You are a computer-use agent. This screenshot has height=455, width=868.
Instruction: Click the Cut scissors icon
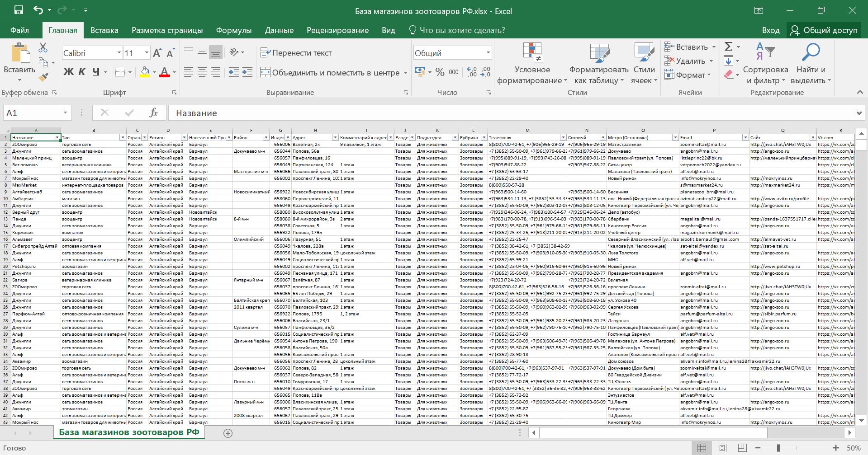coord(43,47)
